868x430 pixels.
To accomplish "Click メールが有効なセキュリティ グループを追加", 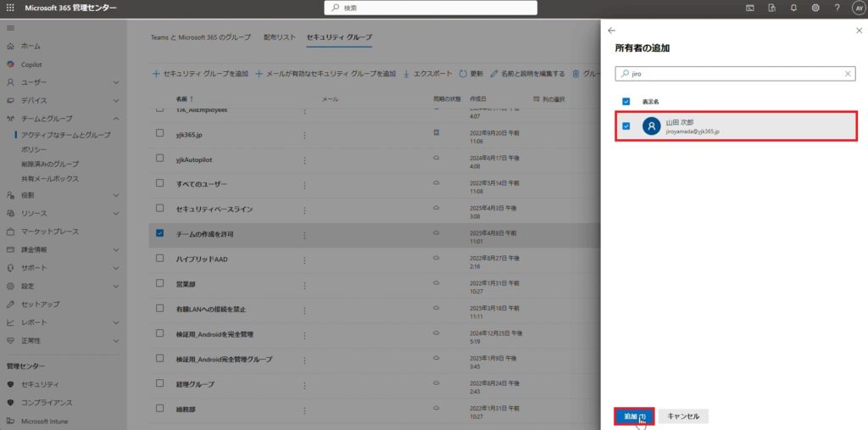I will click(x=326, y=73).
